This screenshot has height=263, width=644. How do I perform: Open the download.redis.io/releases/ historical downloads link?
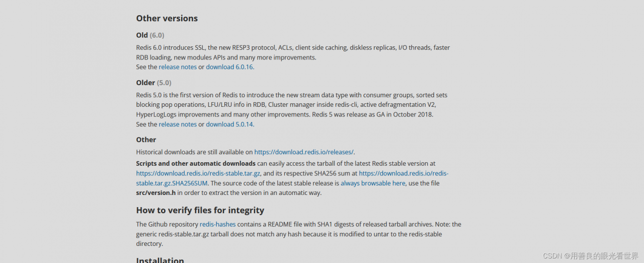point(303,152)
